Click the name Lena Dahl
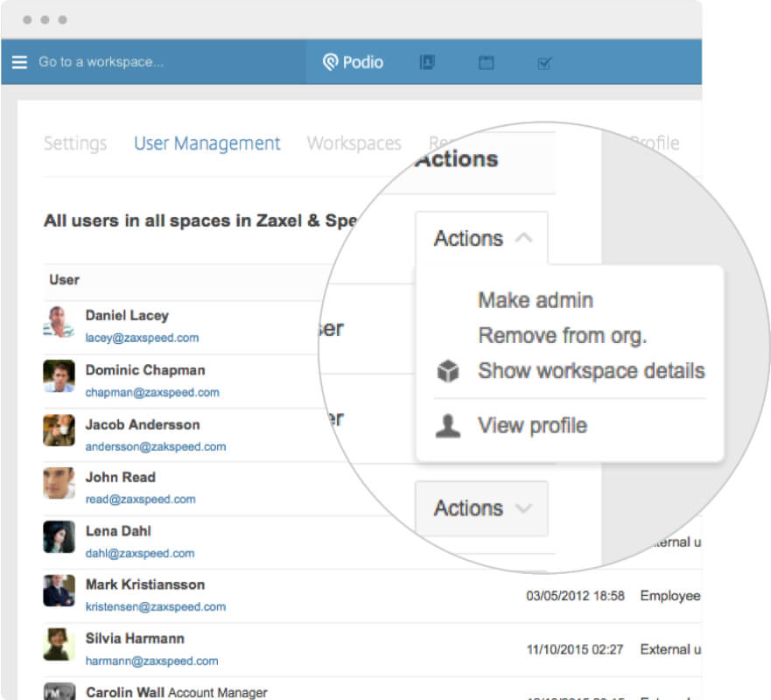Viewport: 771px width, 700px height. 118,531
